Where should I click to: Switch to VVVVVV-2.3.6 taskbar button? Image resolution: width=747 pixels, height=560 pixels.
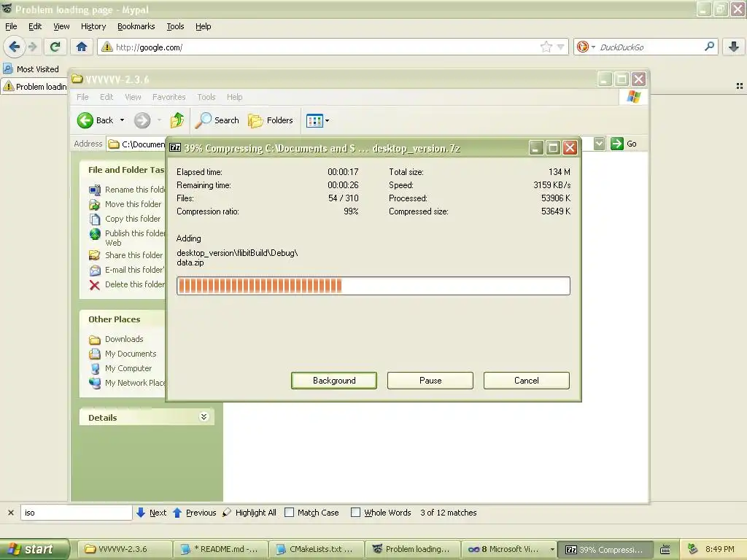[x=123, y=549]
